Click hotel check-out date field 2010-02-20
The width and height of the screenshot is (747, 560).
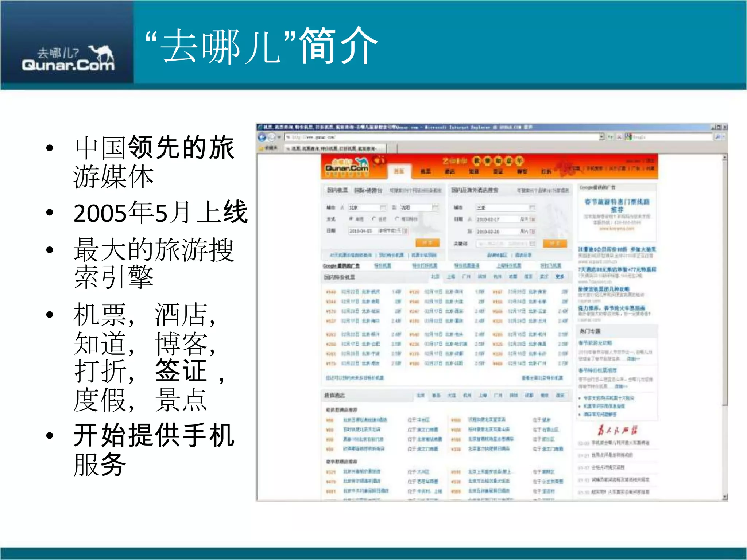pos(506,232)
